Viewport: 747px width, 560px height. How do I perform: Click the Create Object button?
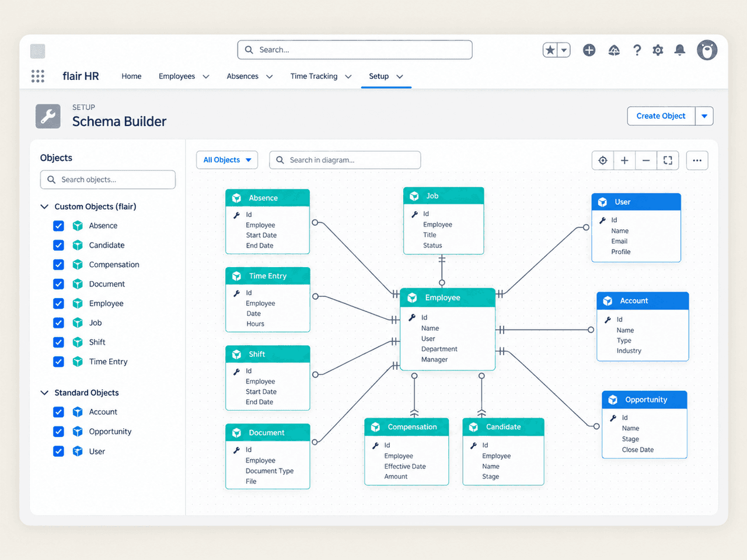click(661, 116)
